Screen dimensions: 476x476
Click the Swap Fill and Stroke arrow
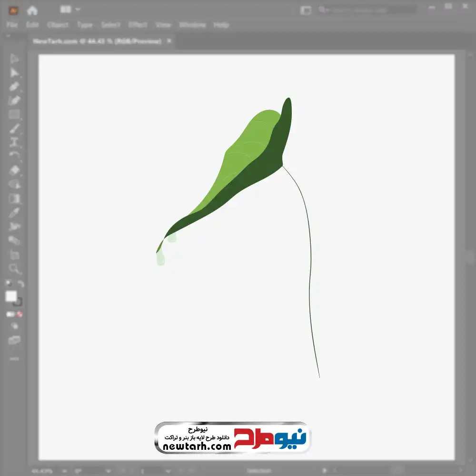point(20,284)
